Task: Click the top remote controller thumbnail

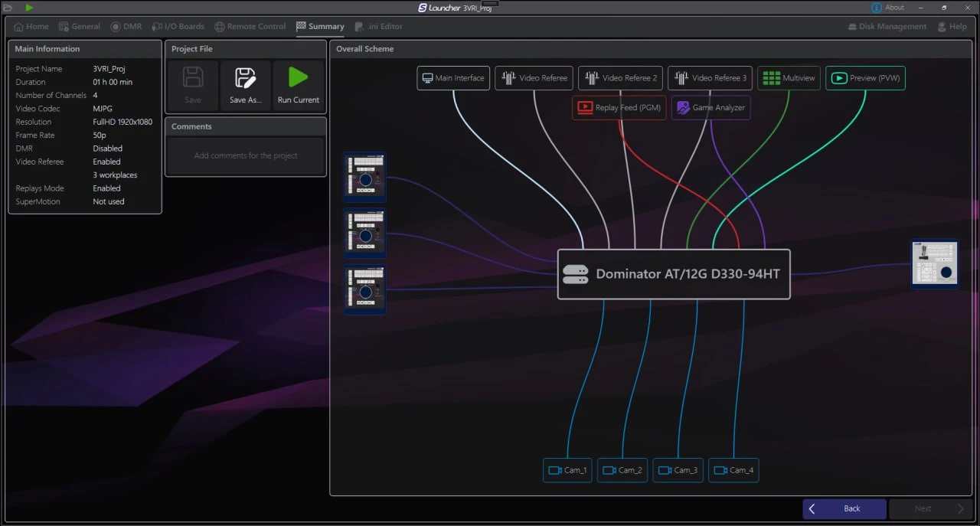Action: pyautogui.click(x=365, y=177)
